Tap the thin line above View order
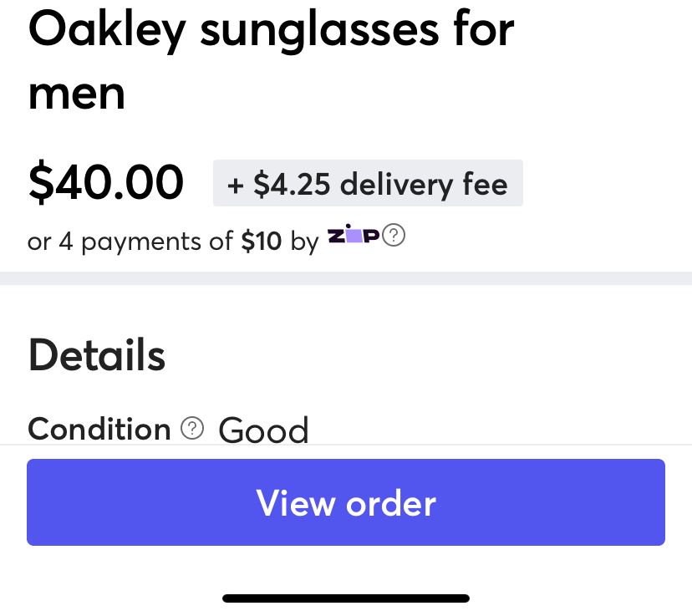This screenshot has width=692, height=616. click(346, 445)
